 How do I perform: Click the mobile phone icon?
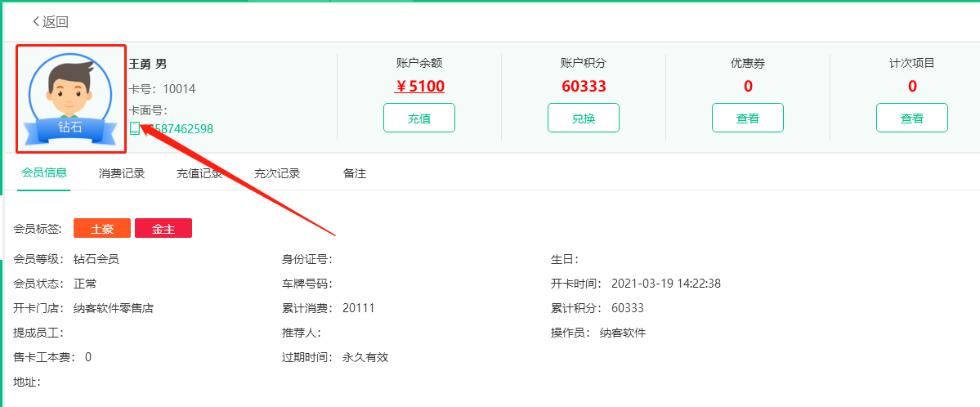(135, 128)
